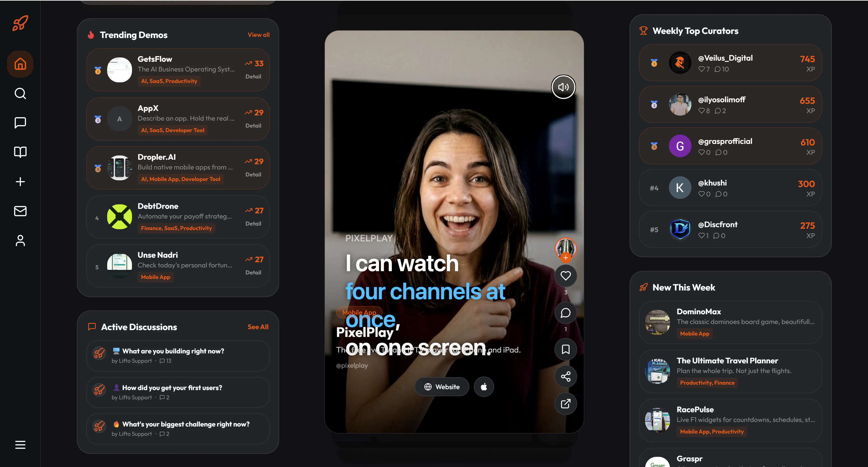
Task: Open the book icon in sidebar
Action: (x=20, y=152)
